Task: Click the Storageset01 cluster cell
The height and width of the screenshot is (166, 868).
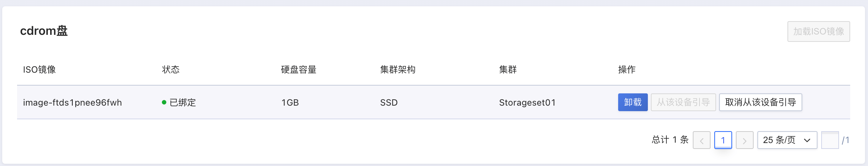Action: 527,103
